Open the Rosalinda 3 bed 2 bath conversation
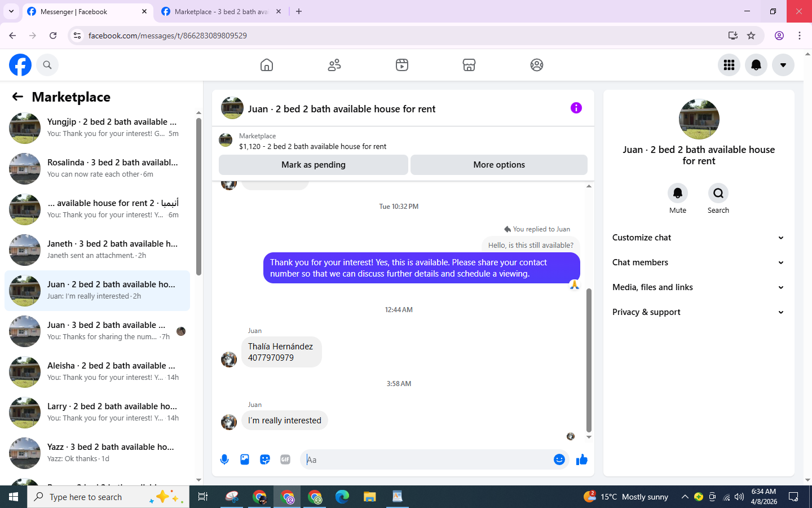 click(97, 169)
